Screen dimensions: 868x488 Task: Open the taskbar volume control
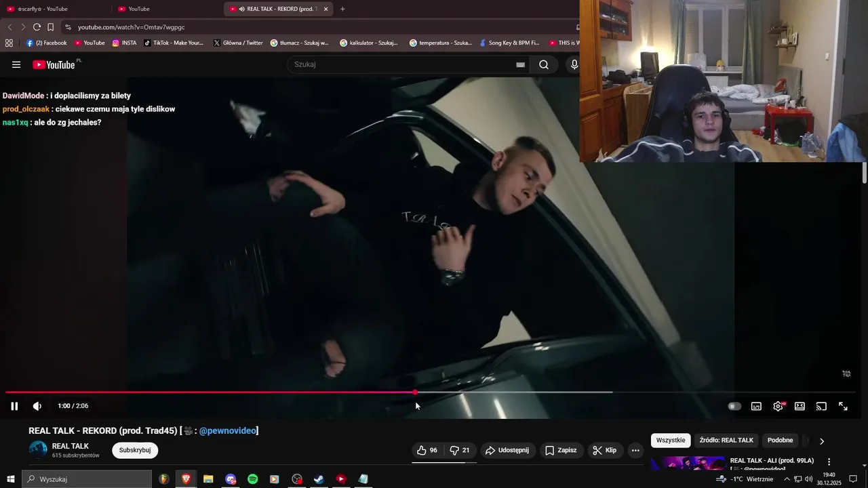(x=808, y=479)
